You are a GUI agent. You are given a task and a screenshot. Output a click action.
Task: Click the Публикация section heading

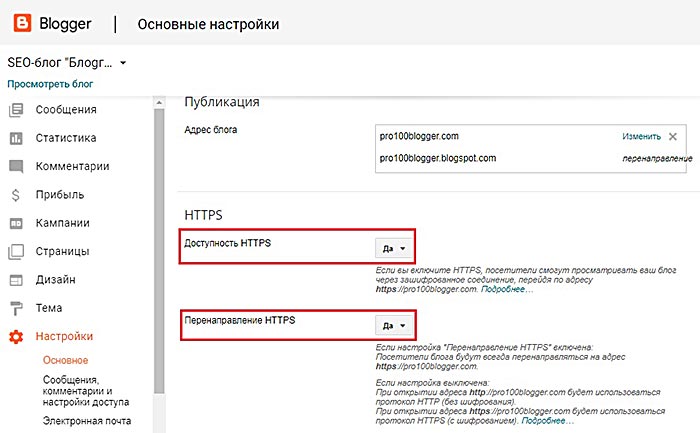[x=222, y=102]
